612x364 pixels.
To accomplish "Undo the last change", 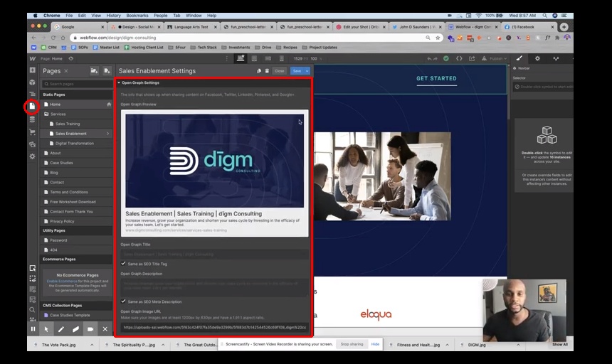I will click(429, 58).
